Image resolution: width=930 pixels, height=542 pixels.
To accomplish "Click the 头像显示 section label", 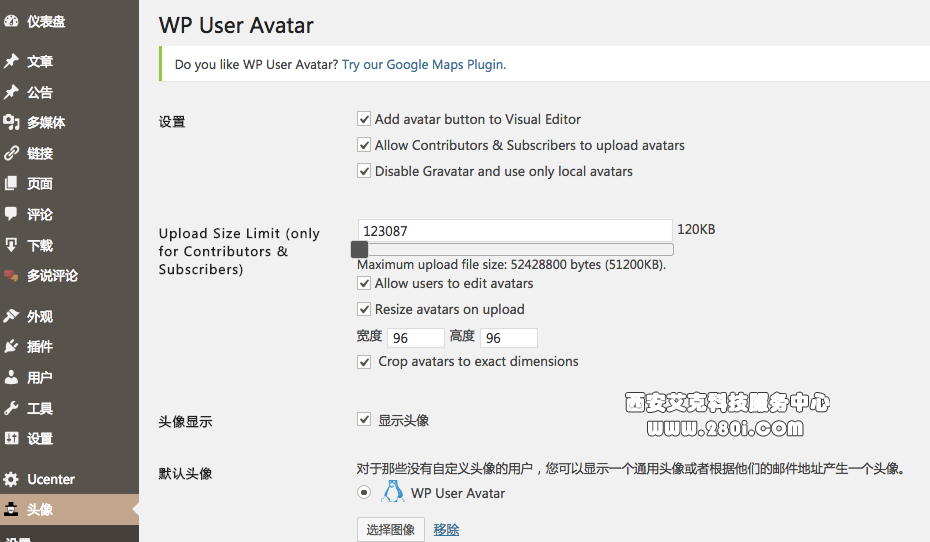I will click(x=185, y=422).
